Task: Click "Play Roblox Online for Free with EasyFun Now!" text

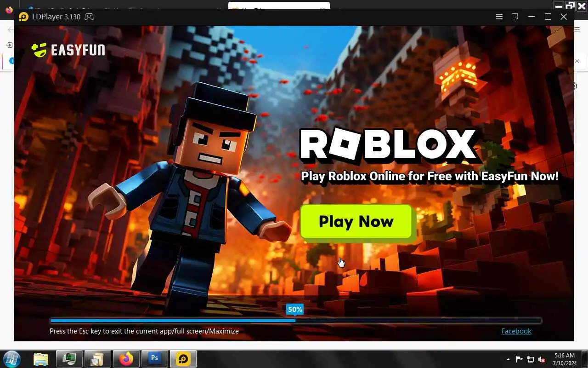Action: [x=430, y=176]
